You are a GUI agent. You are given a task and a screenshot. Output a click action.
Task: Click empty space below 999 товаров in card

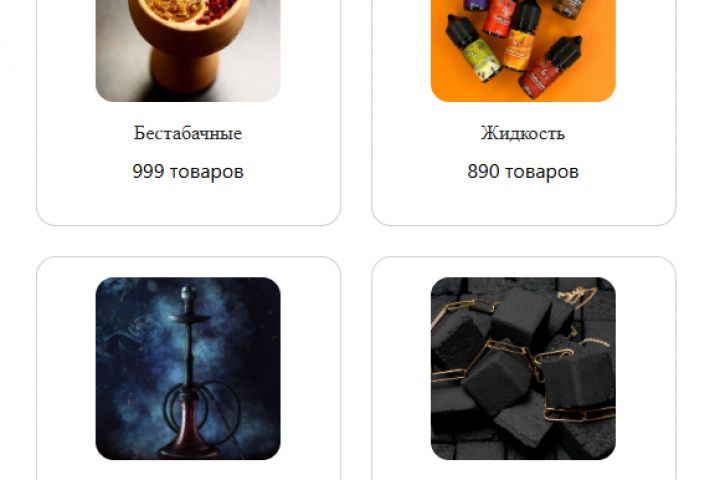(188, 204)
